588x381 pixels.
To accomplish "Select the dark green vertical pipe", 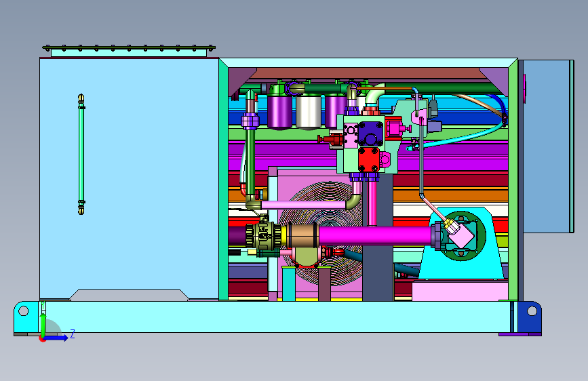I will pos(250,163).
